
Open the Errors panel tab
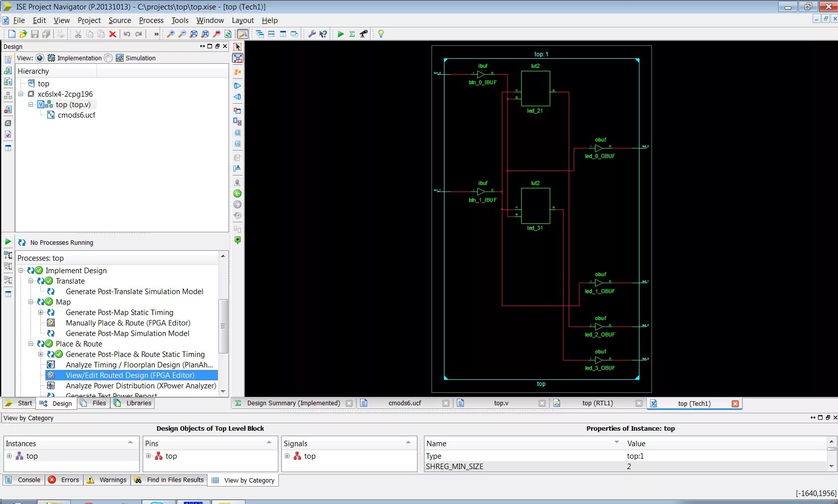point(64,480)
